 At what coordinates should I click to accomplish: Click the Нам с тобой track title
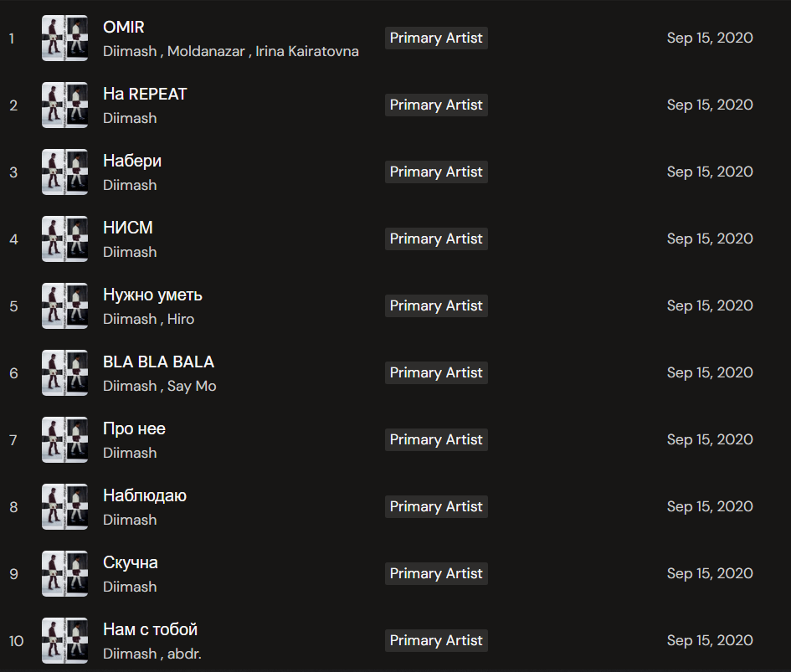pyautogui.click(x=150, y=629)
